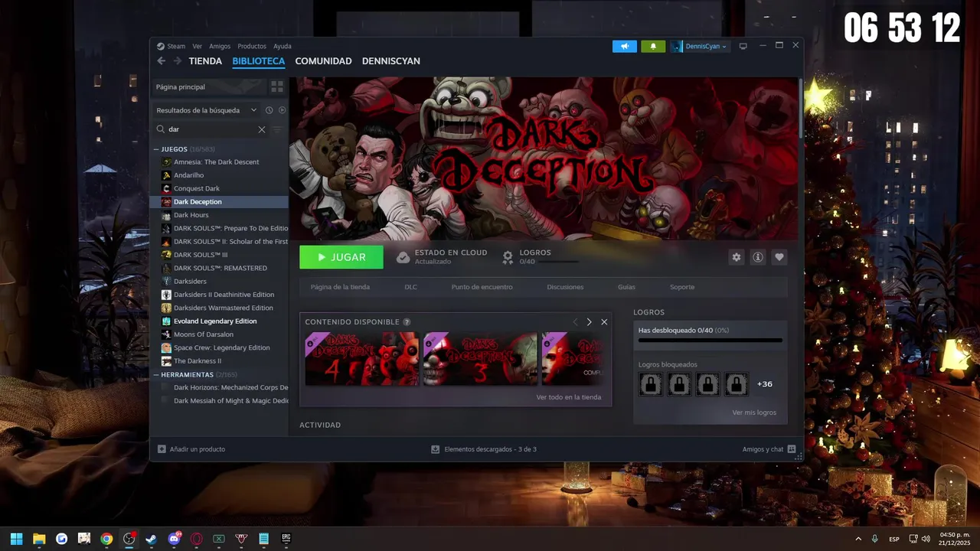Open Discord from the taskbar
The image size is (980, 551).
tap(174, 539)
